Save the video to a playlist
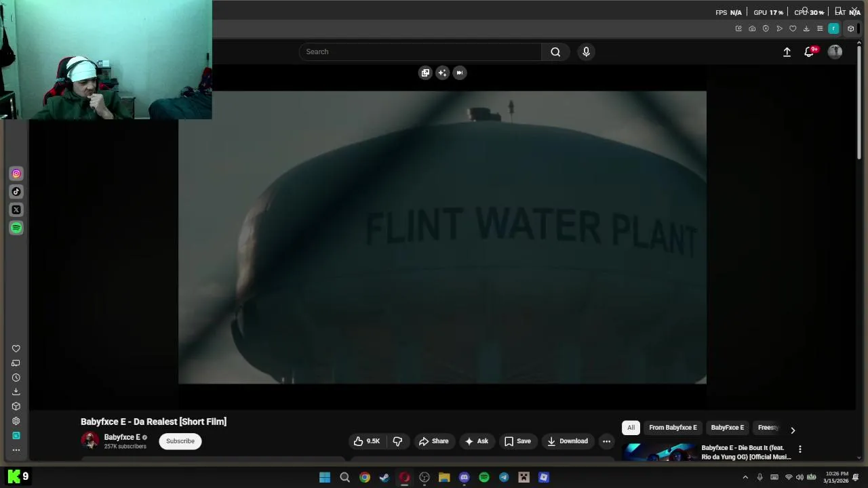Viewport: 868px width, 488px height. [517, 441]
